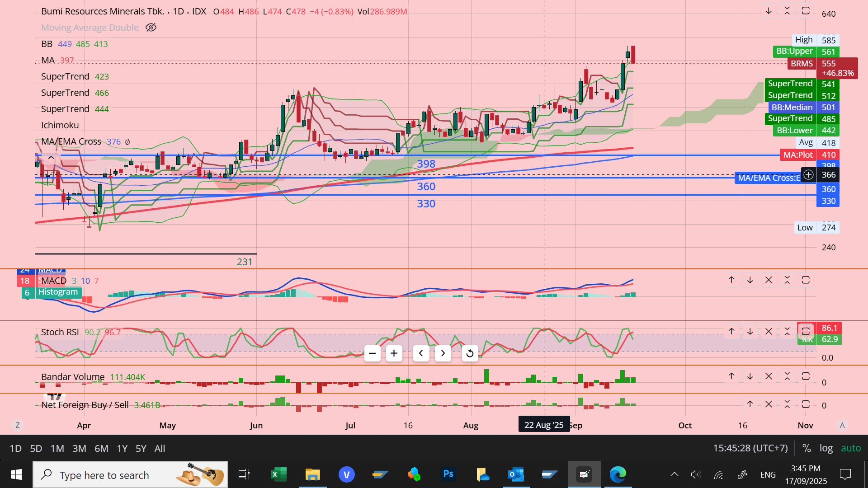Delete the Stoch RSI pane
The height and width of the screenshot is (488, 868).
pos(769,332)
